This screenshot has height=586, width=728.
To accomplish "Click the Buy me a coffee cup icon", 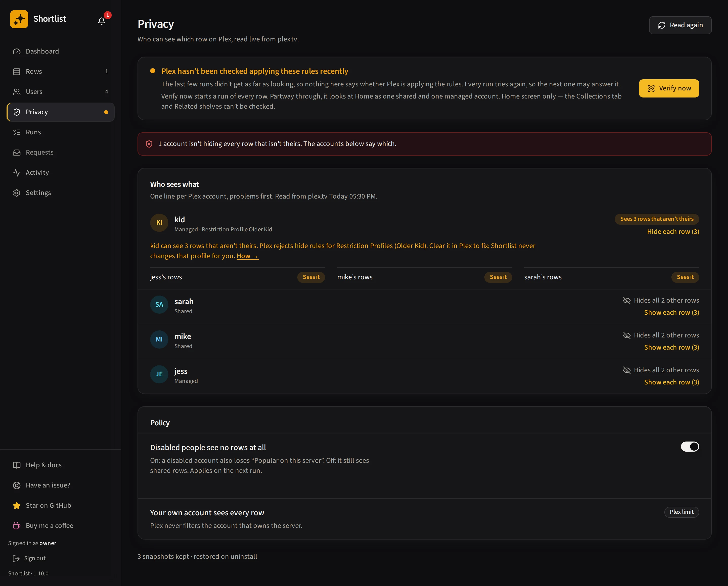I will (16, 526).
